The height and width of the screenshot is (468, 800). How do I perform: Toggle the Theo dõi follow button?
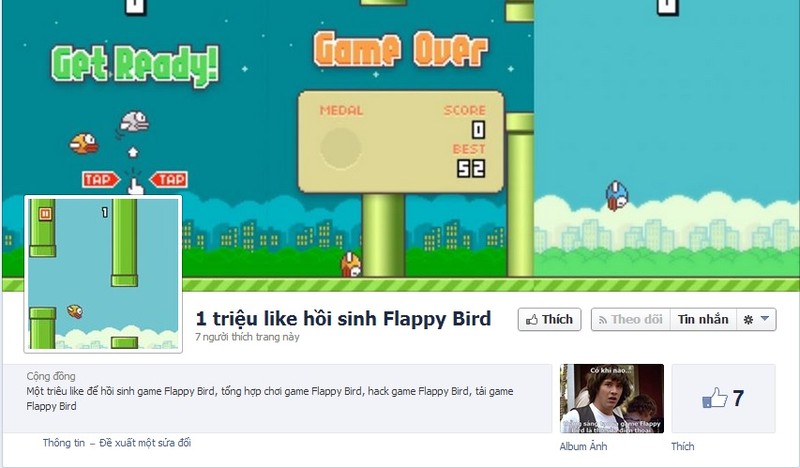[631, 319]
